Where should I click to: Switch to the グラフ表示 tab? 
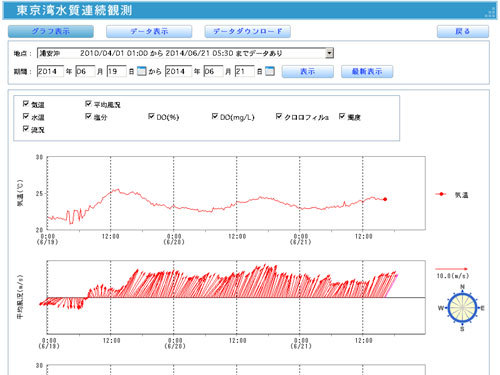[x=51, y=31]
